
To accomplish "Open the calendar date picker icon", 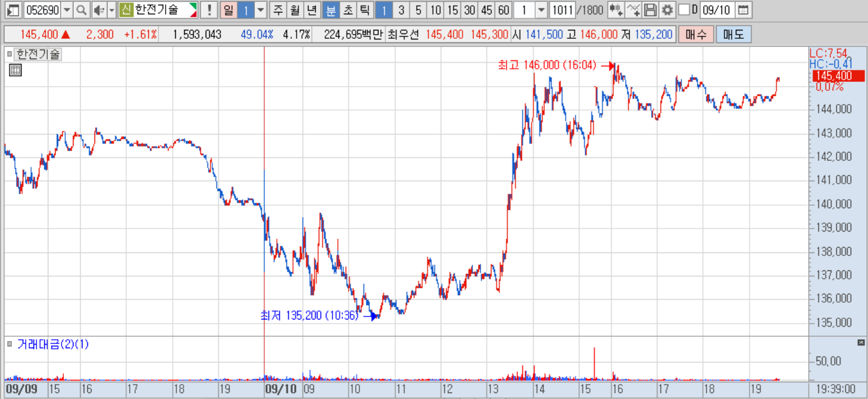I will [x=743, y=10].
